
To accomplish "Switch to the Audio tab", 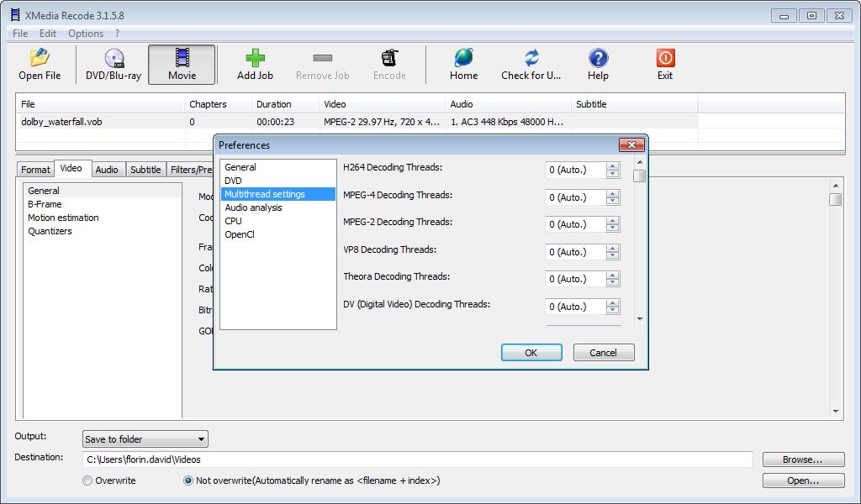I will (107, 170).
